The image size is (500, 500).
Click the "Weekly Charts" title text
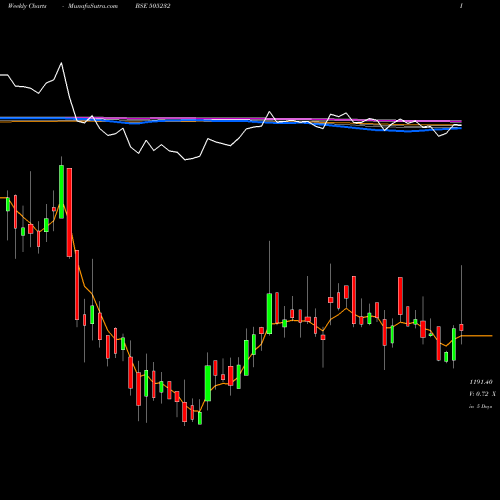pyautogui.click(x=27, y=6)
